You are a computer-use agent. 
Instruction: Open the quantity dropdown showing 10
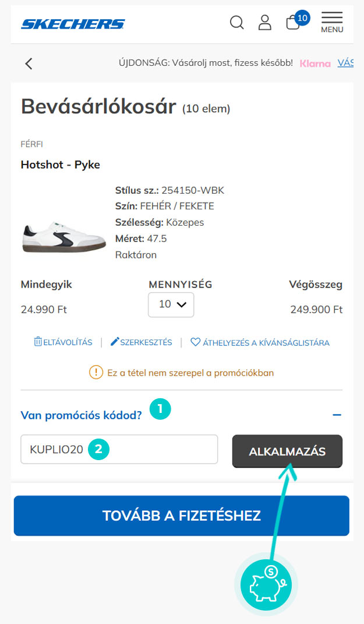(x=171, y=304)
